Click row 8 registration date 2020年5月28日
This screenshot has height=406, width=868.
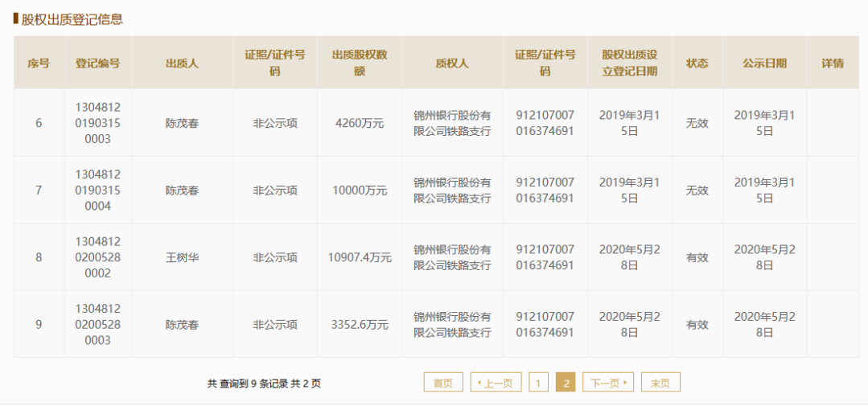coord(630,257)
